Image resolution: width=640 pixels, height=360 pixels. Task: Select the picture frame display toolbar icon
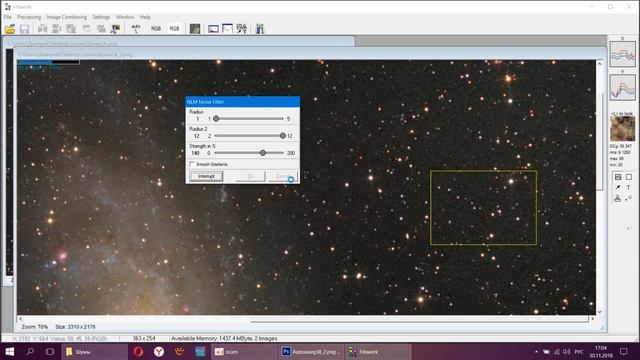point(213,29)
